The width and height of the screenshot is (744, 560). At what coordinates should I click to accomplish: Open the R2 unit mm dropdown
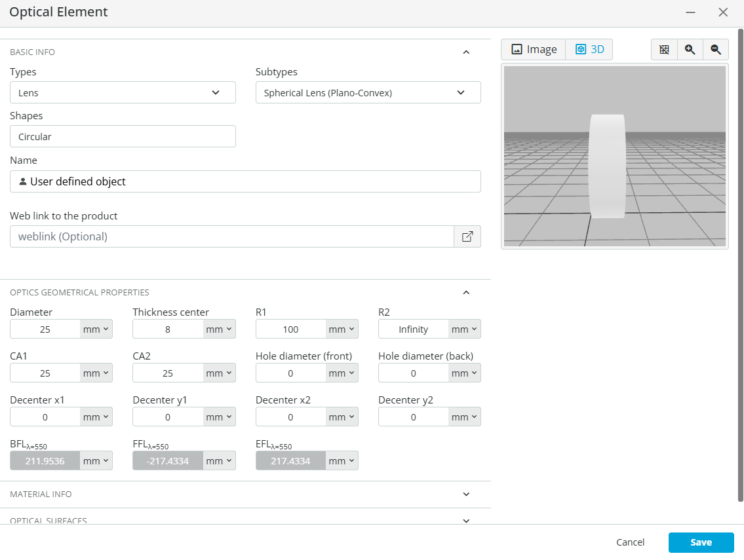click(x=465, y=329)
